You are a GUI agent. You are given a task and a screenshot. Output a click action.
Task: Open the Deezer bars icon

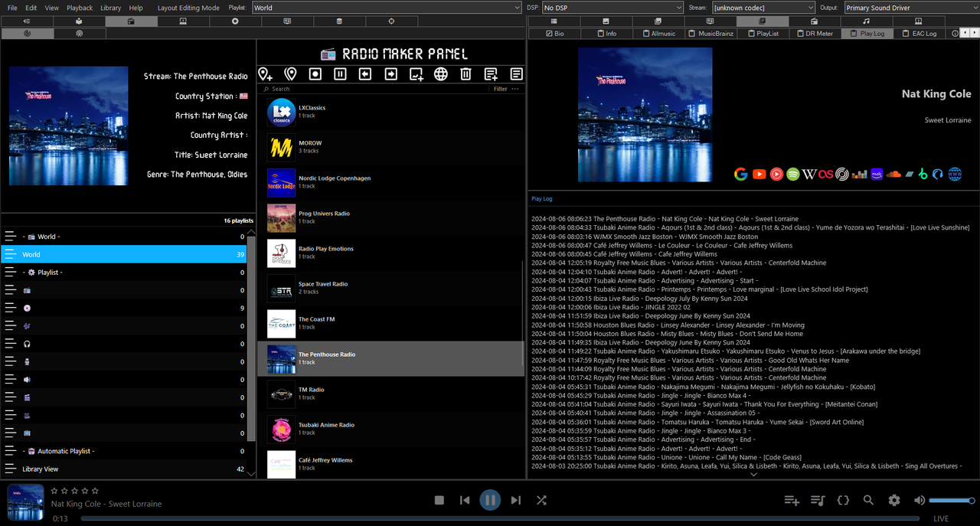(x=859, y=175)
